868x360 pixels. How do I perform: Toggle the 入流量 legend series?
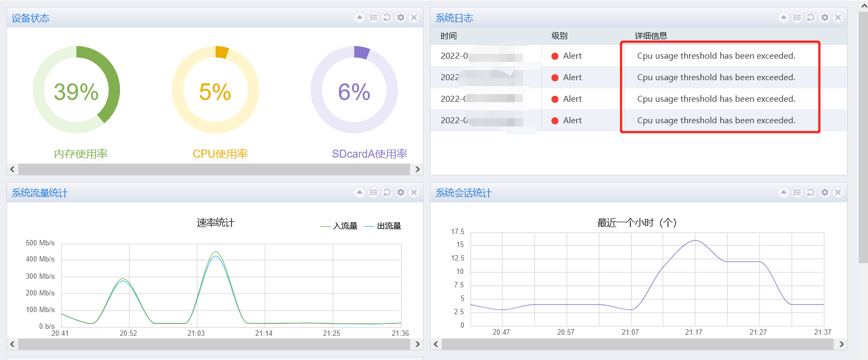(x=339, y=226)
